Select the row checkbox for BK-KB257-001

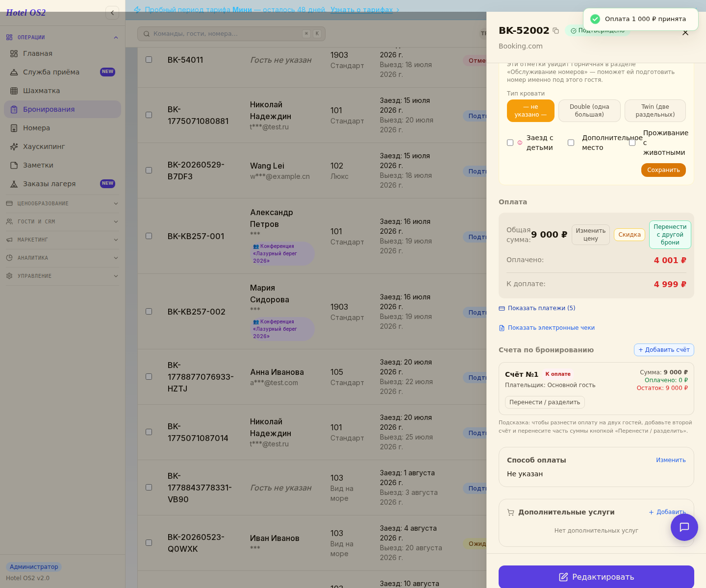tap(149, 236)
